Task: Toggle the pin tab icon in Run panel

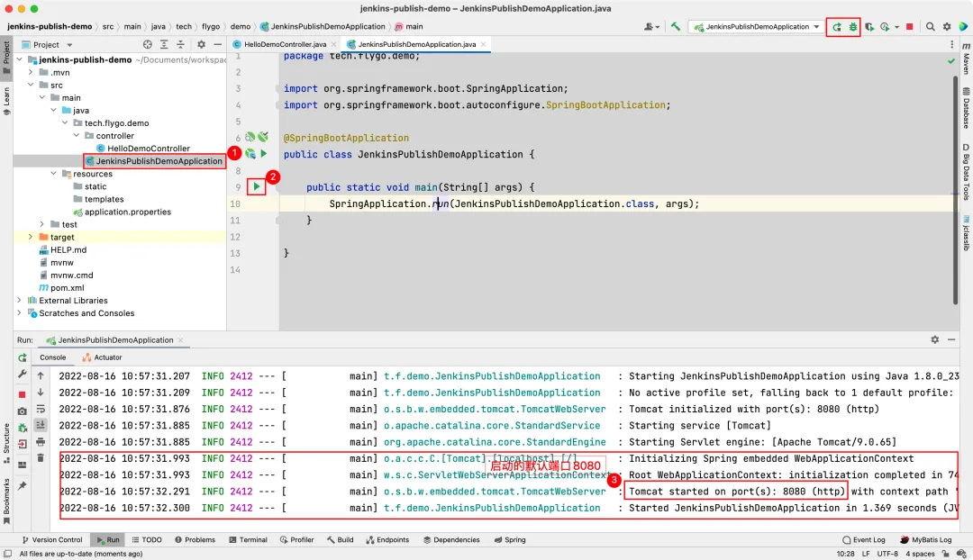Action: [23, 485]
